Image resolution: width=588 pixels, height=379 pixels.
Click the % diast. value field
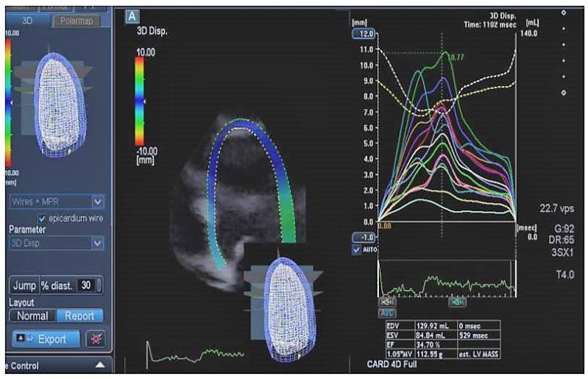tap(86, 286)
